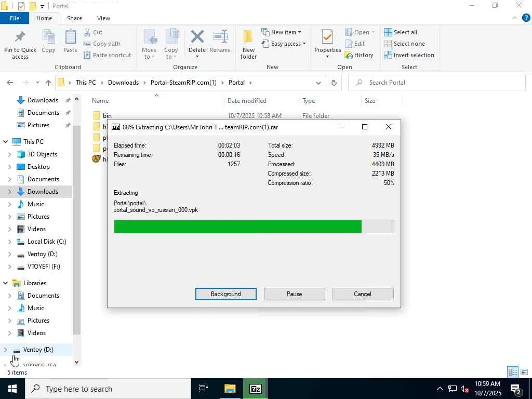
Task: Click the Paste ribbon icon
Action: coord(70,37)
